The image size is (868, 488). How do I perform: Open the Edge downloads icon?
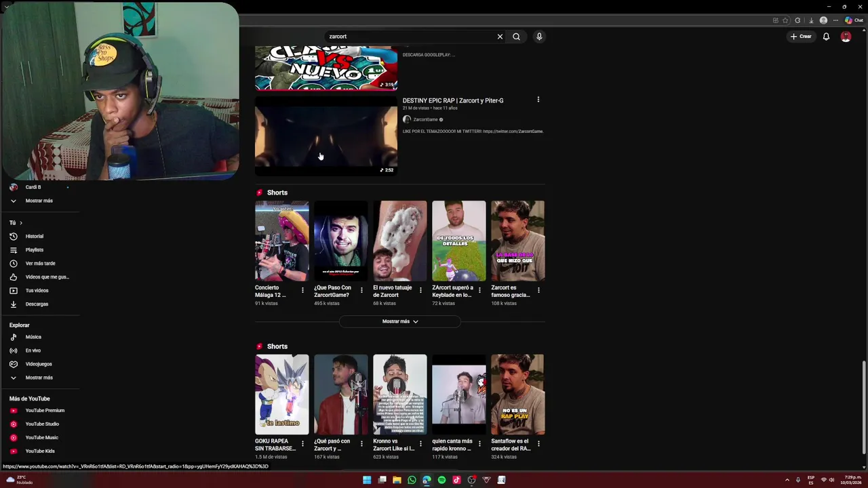(810, 20)
